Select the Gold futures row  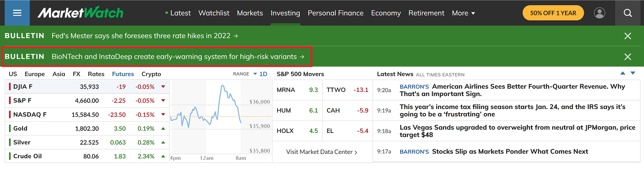click(87, 128)
